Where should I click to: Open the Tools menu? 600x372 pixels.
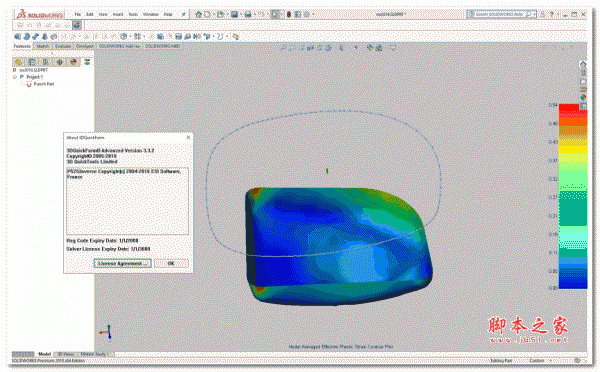tap(133, 15)
